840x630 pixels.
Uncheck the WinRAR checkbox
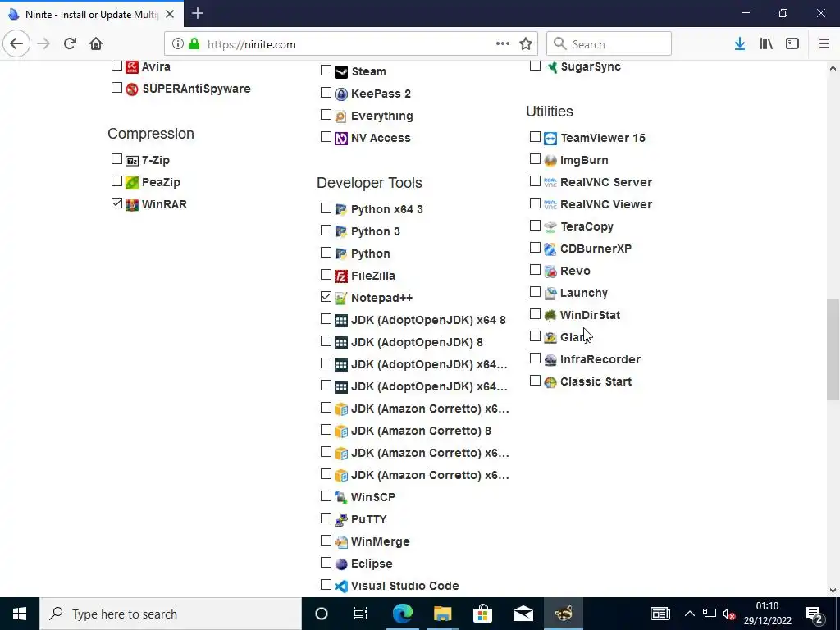pos(116,203)
